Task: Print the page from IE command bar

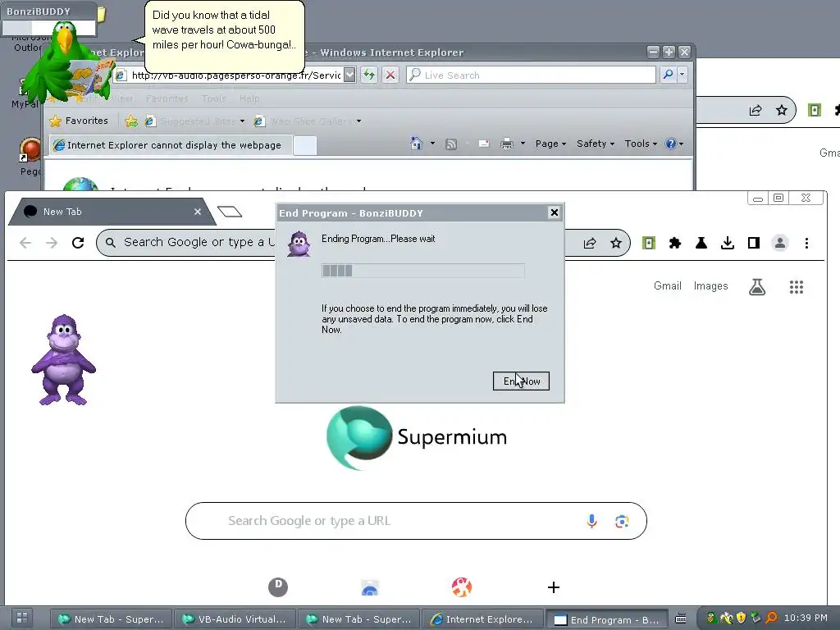Action: pyautogui.click(x=507, y=144)
